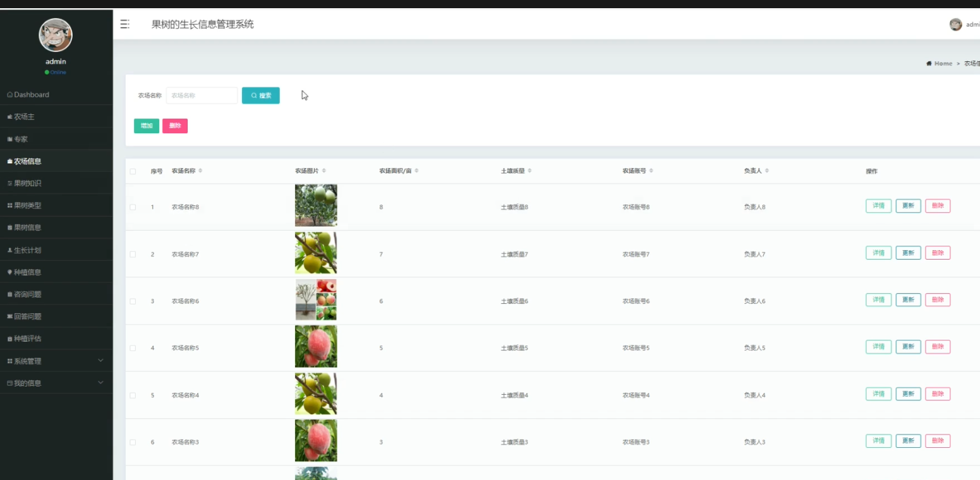Expand the 我的信息 submenu

(x=56, y=383)
